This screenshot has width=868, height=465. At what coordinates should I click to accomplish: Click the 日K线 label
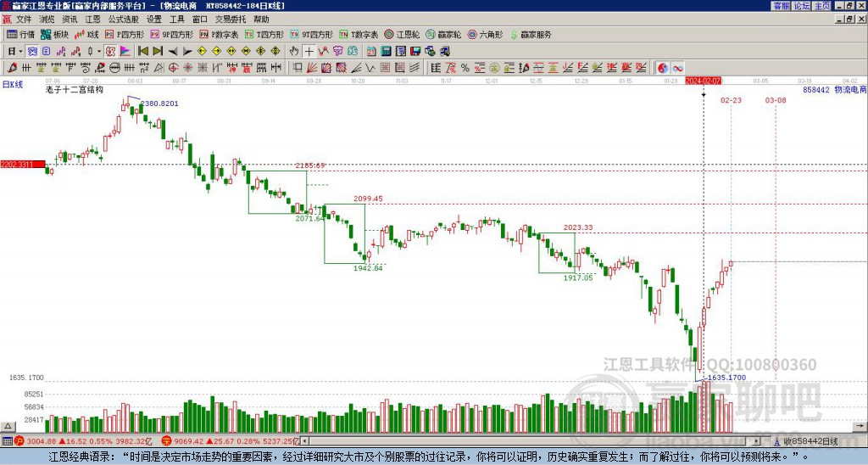[x=12, y=85]
